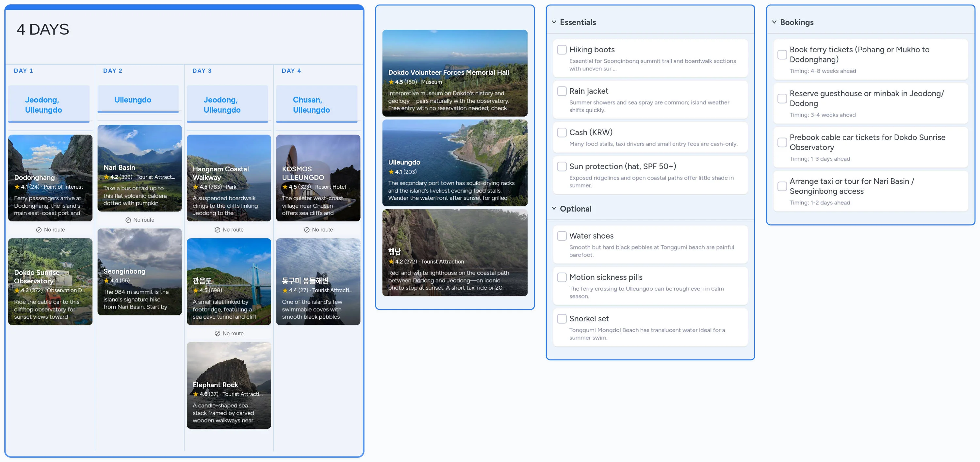
Task: Click 'Summer showers and sea spray' description
Action: pyautogui.click(x=649, y=106)
